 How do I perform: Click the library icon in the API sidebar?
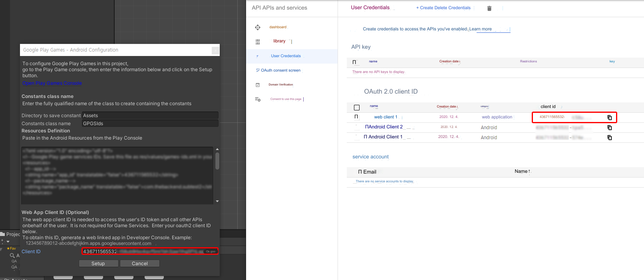click(258, 42)
